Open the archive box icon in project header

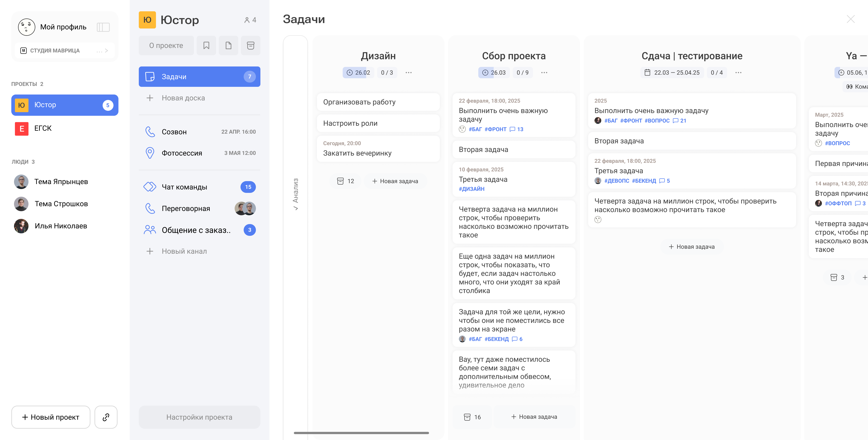tap(250, 45)
